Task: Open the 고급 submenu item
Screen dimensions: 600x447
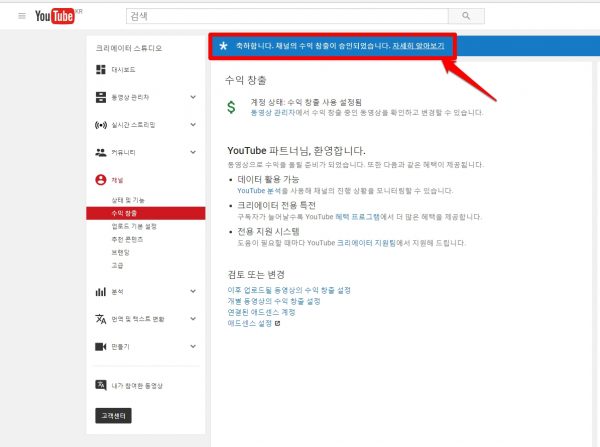Action: pos(117,265)
